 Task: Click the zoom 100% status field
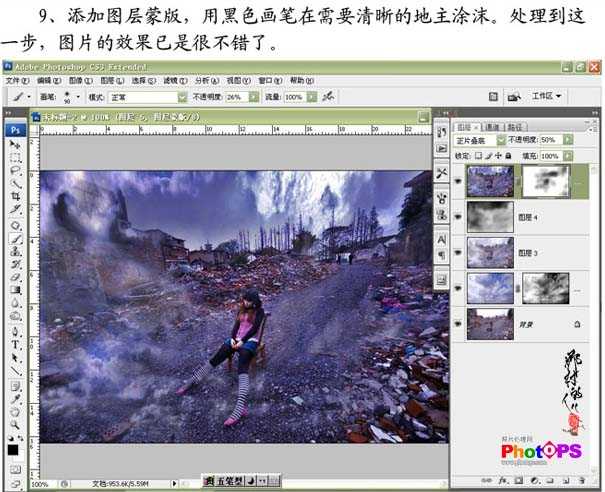[41, 484]
